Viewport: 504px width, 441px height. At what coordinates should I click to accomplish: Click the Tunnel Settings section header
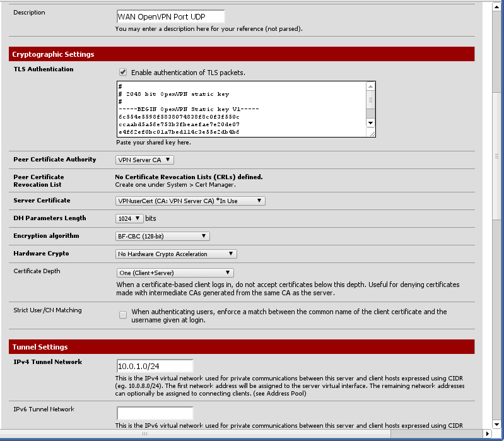click(242, 347)
